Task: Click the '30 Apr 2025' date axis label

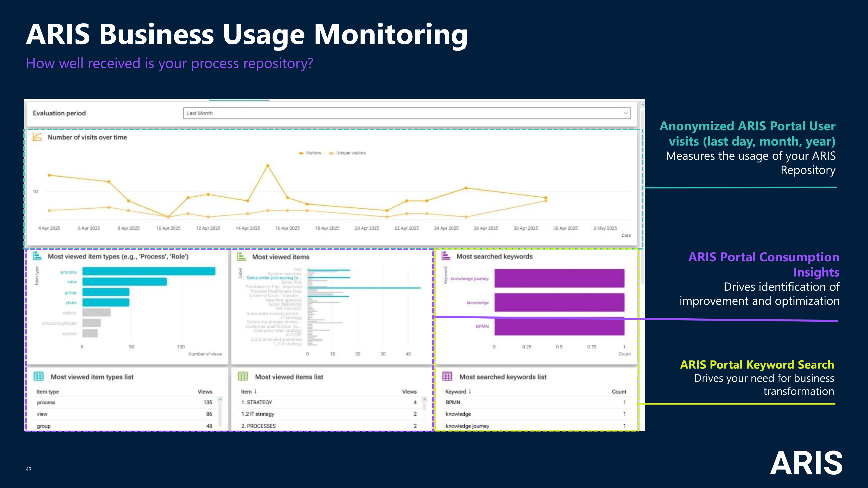Action: point(566,228)
